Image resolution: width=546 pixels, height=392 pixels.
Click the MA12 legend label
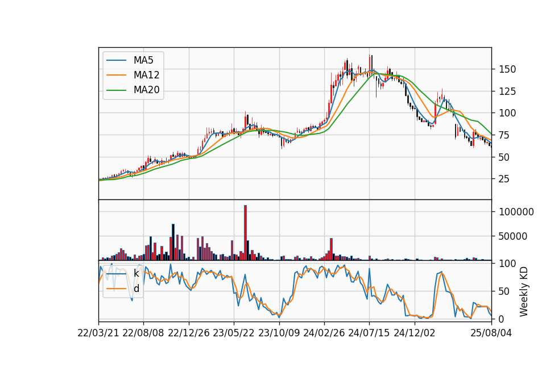coord(146,75)
